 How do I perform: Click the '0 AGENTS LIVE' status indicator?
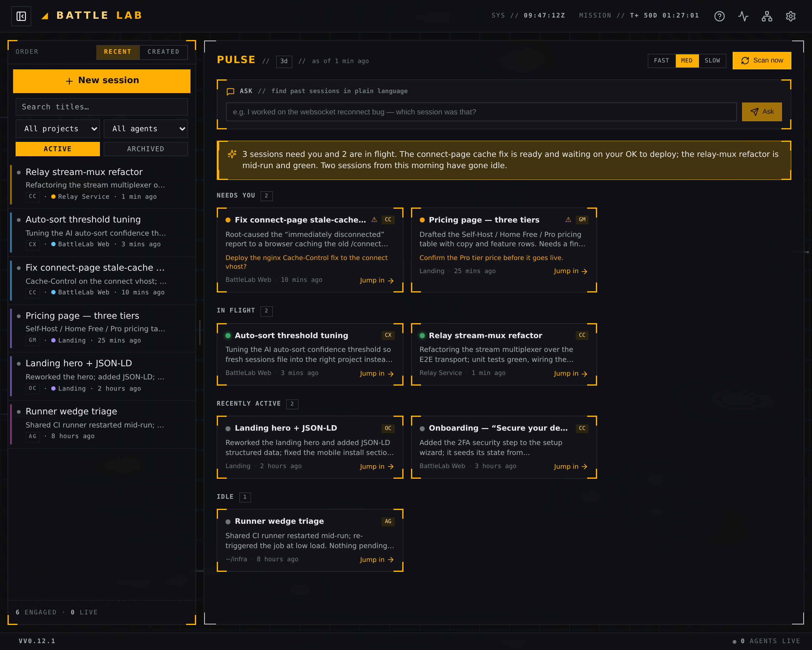point(766,641)
